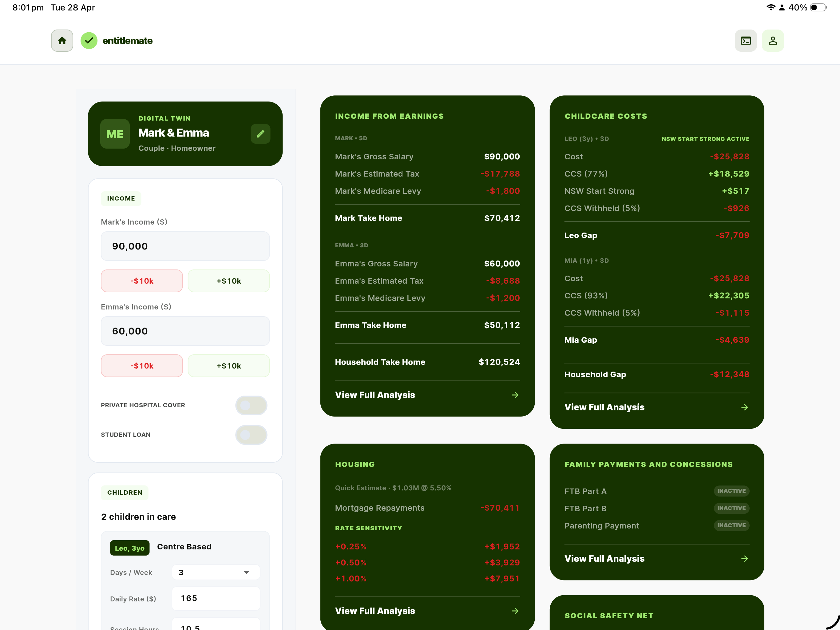Click the +0.25% rate sensitivity row
The height and width of the screenshot is (630, 840).
click(x=427, y=547)
